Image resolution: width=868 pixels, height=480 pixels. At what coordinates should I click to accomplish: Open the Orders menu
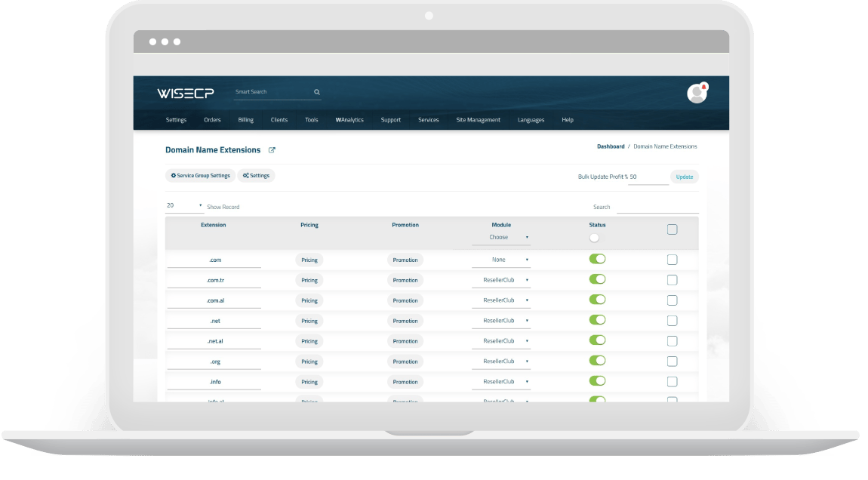pos(212,119)
